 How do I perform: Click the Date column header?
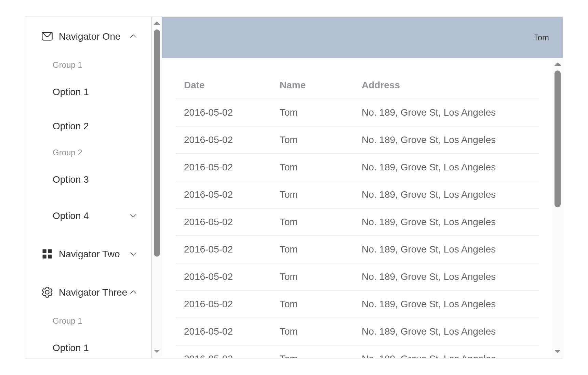pyautogui.click(x=194, y=85)
